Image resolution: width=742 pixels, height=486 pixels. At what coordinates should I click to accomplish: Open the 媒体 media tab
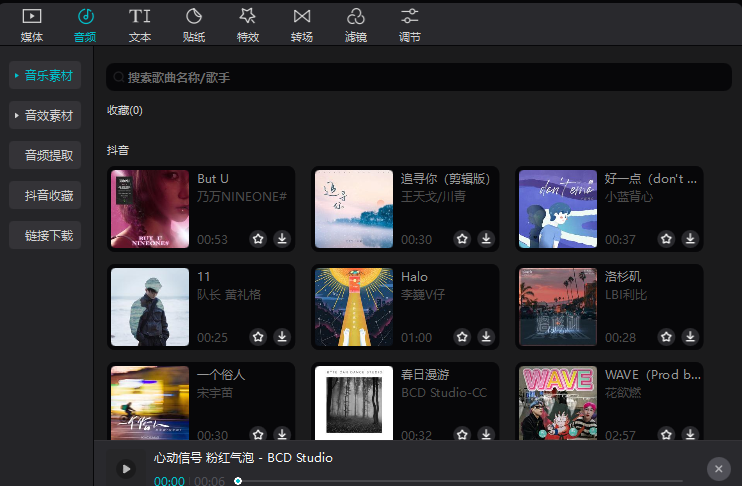(32, 26)
